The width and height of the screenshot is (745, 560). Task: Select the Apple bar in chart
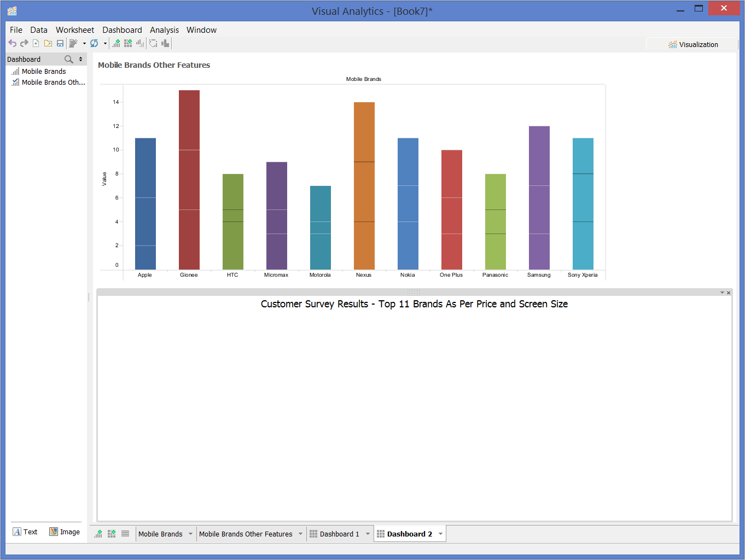[x=145, y=203]
